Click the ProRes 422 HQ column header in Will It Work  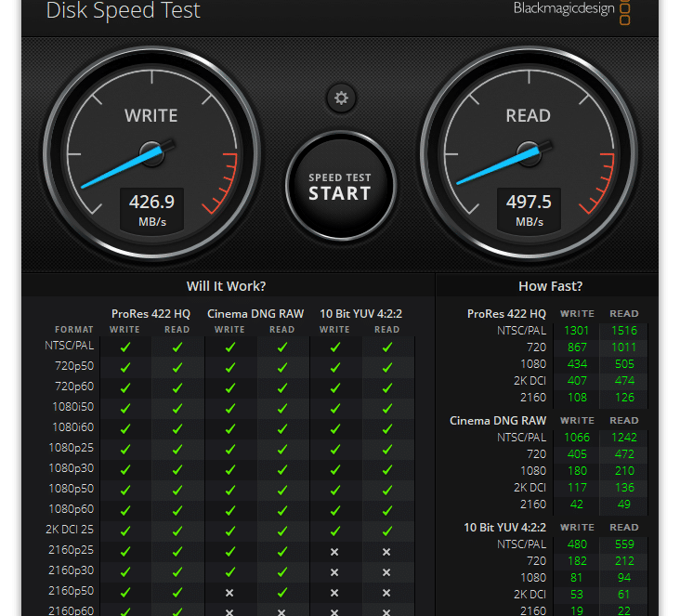click(150, 314)
